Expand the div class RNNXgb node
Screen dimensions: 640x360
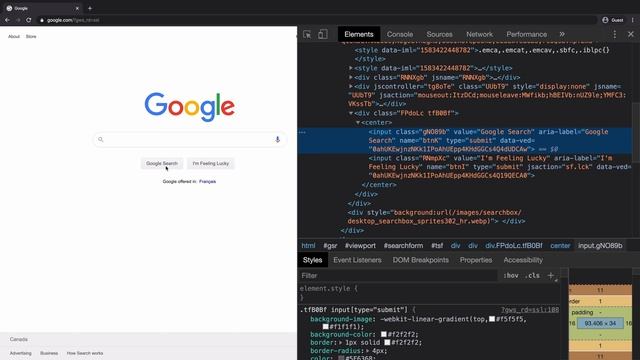[x=351, y=77]
